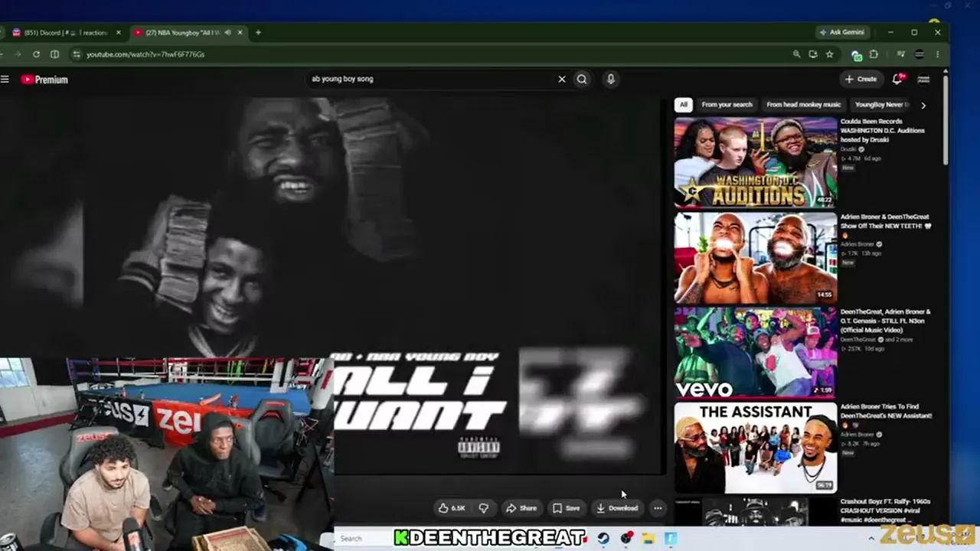Open more actions ellipsis under video

657,508
